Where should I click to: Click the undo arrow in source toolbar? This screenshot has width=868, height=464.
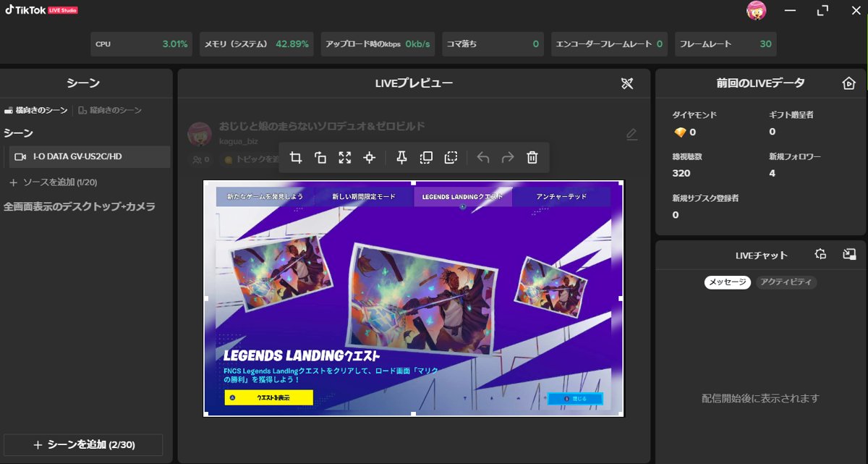(483, 158)
